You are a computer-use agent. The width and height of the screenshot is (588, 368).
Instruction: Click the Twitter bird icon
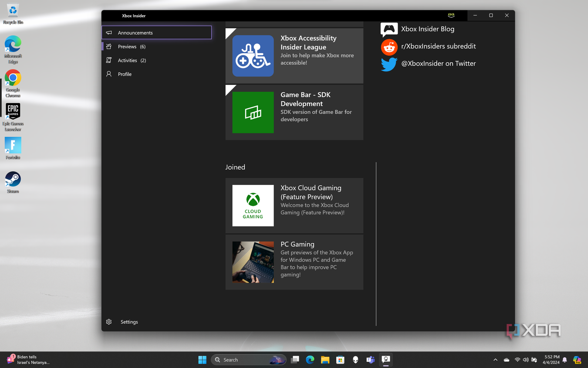pyautogui.click(x=389, y=64)
